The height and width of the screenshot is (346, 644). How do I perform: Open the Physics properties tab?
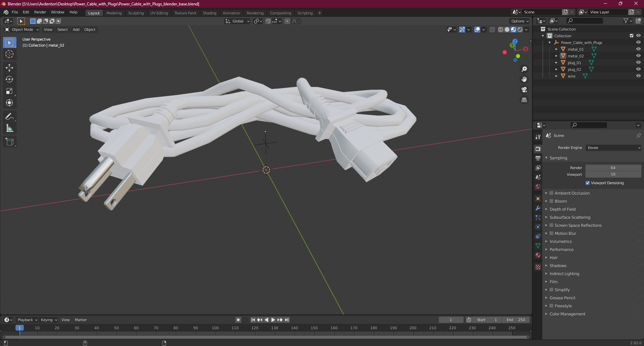(x=538, y=227)
